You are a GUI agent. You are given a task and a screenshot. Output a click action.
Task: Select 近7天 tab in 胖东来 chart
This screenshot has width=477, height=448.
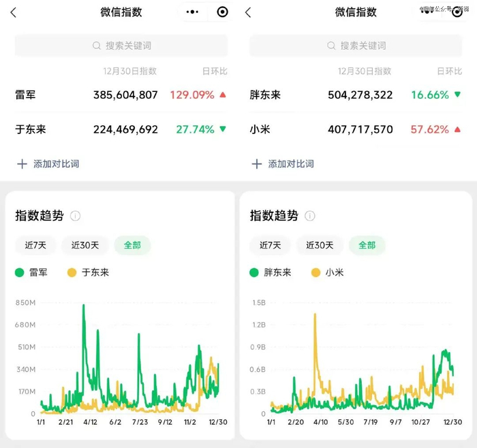pyautogui.click(x=270, y=245)
